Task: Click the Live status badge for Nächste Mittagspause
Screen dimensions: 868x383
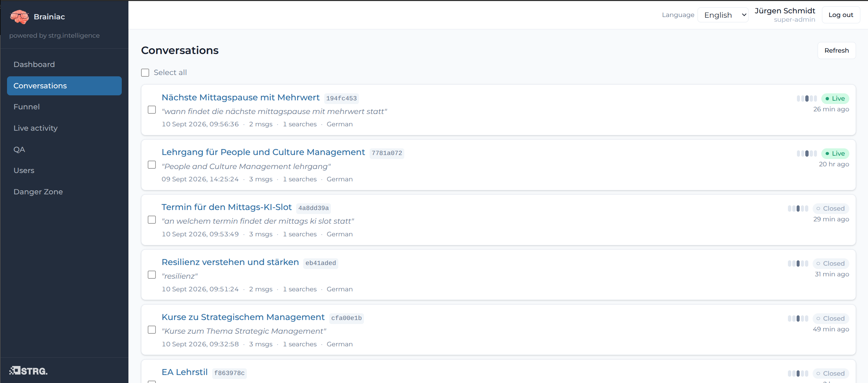Action: [x=835, y=99]
